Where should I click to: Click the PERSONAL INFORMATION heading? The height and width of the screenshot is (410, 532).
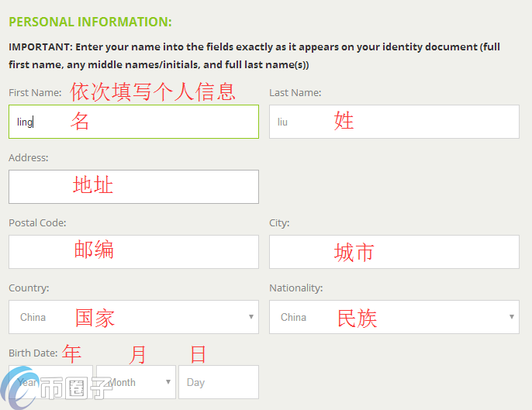pos(90,22)
